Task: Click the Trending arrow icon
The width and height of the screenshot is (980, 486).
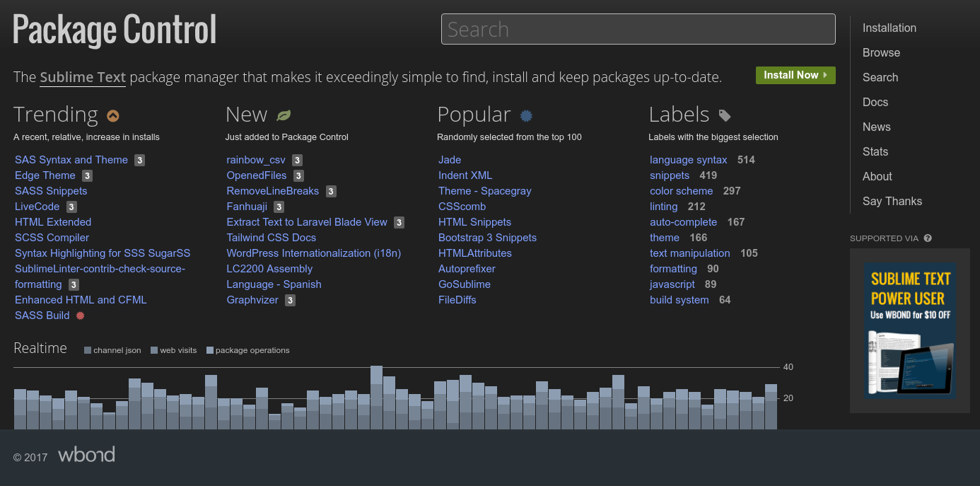Action: (113, 115)
